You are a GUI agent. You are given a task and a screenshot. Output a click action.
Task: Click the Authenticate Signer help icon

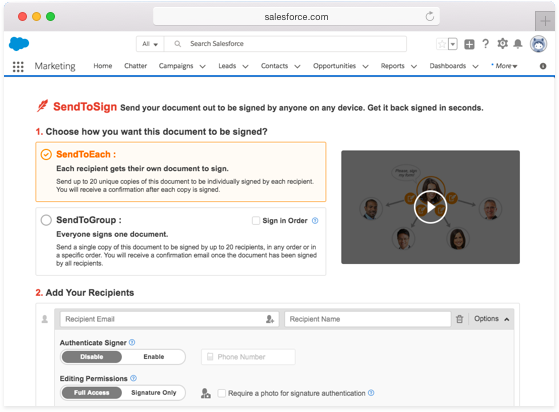click(x=132, y=343)
